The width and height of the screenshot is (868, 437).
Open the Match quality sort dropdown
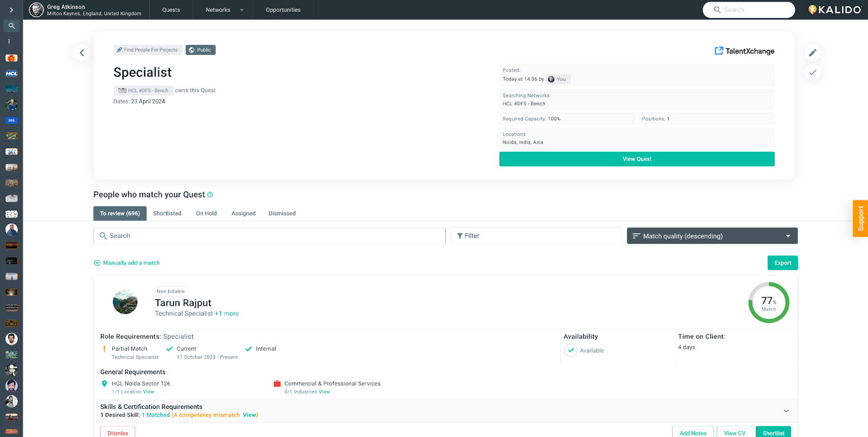click(712, 236)
